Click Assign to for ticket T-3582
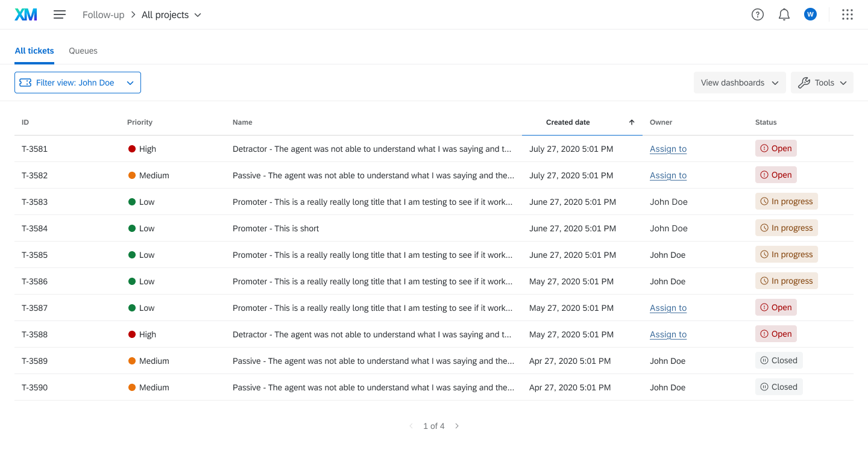This screenshot has width=868, height=453. pos(668,175)
